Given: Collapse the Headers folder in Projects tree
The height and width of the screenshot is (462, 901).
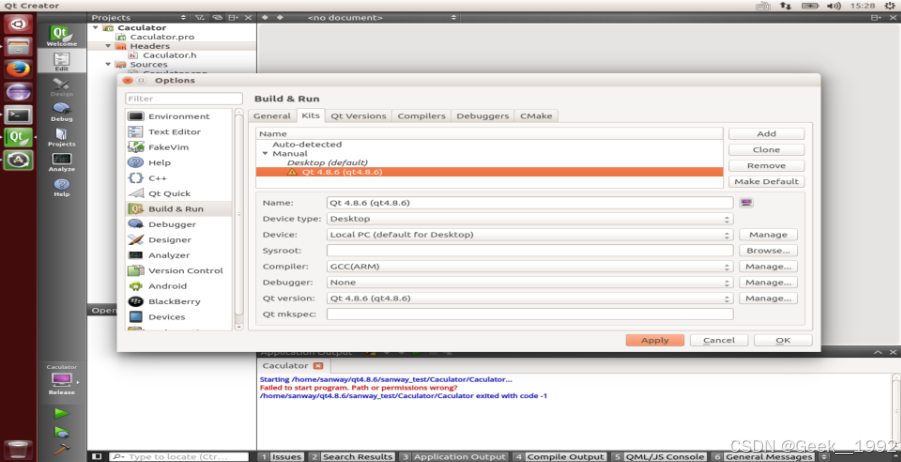Looking at the screenshot, I should point(108,45).
